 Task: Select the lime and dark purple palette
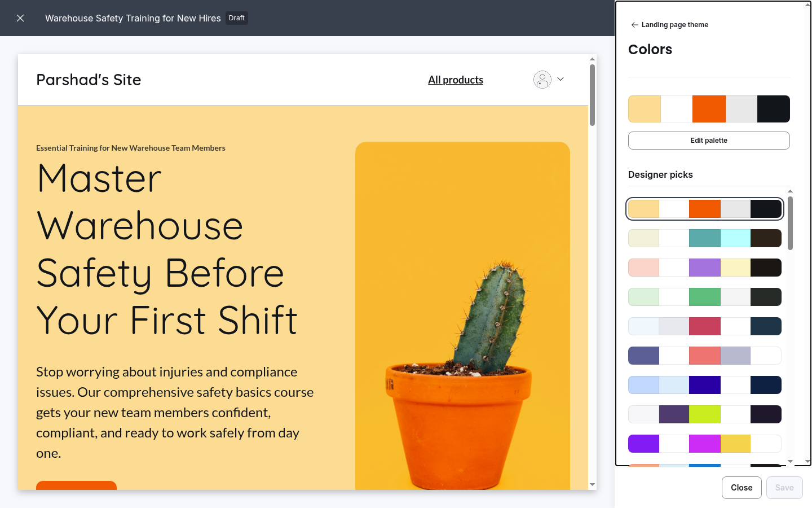[x=705, y=414]
